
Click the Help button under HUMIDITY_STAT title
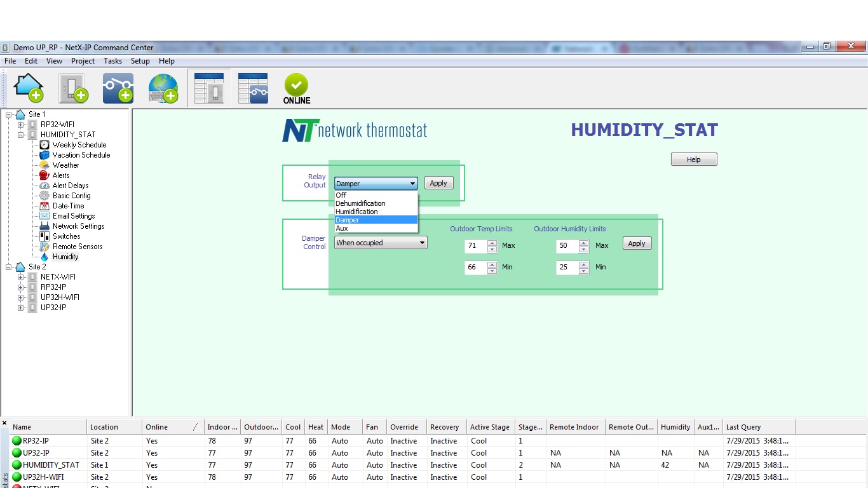(694, 159)
